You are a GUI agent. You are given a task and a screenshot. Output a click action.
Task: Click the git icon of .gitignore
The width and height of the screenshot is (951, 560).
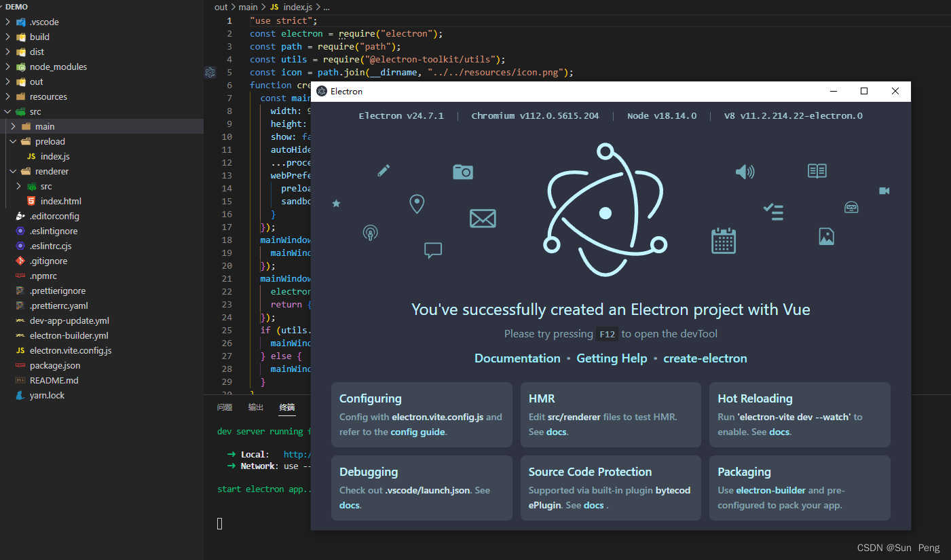(20, 261)
